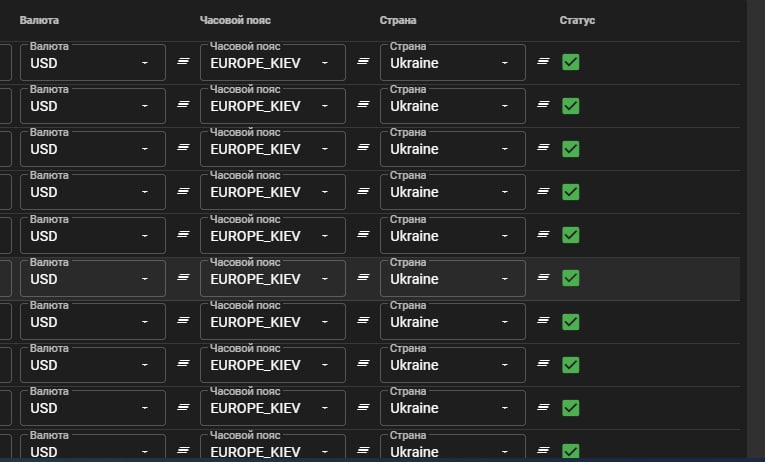Select lines icon after Валюта in second row

pos(183,104)
